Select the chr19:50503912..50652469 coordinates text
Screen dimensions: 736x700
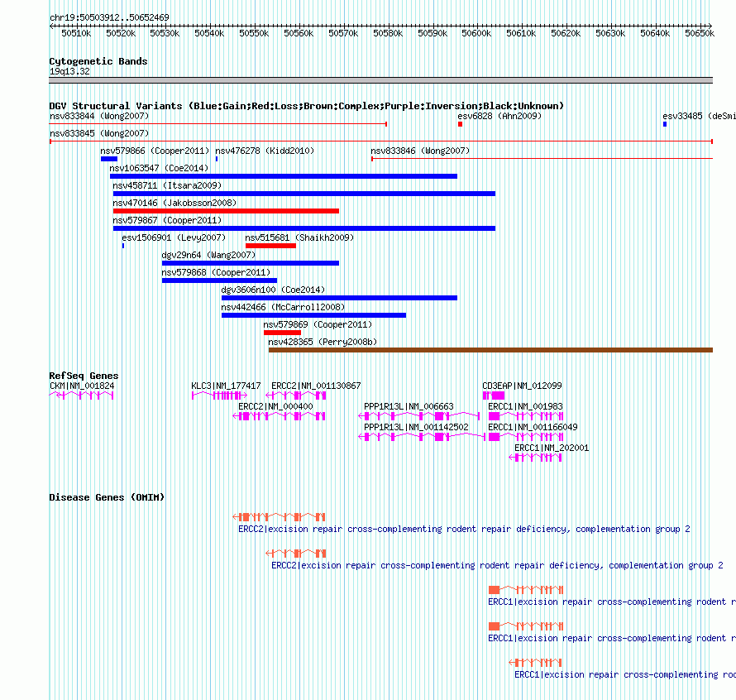109,17
